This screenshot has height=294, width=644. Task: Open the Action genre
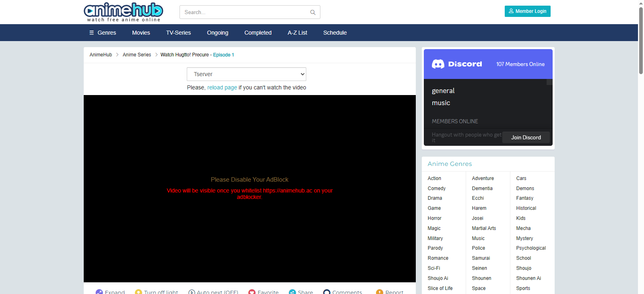(x=434, y=178)
